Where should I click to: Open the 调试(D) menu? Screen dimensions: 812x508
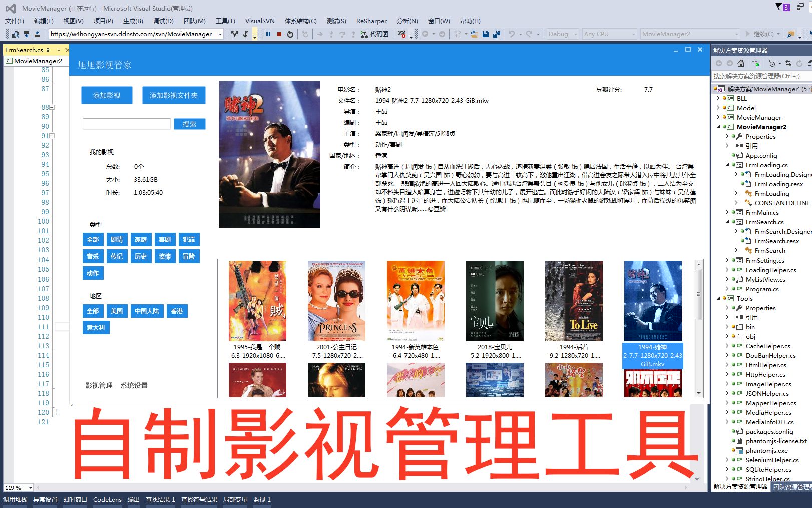[163, 21]
